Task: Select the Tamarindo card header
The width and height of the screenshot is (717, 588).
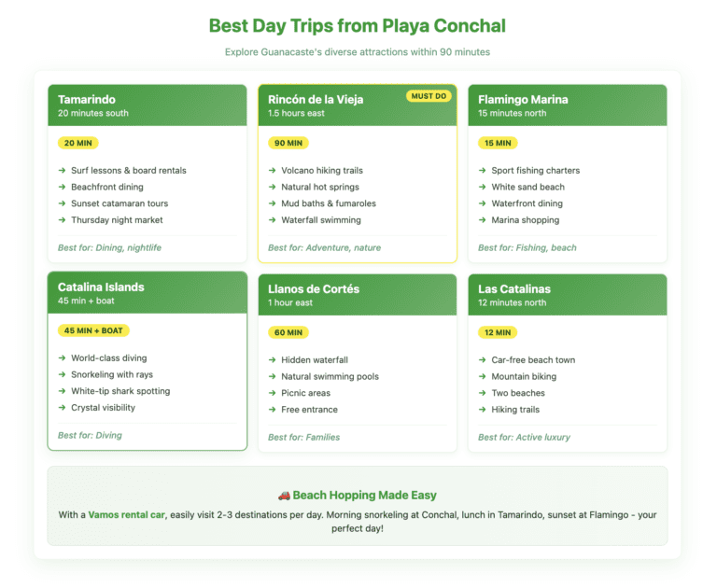Action: pyautogui.click(x=148, y=105)
